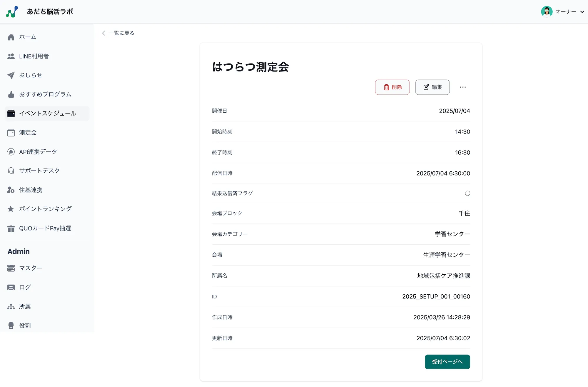Viewport: 588px width, 387px height.
Task: Click the user avatar thumbnail
Action: point(546,11)
